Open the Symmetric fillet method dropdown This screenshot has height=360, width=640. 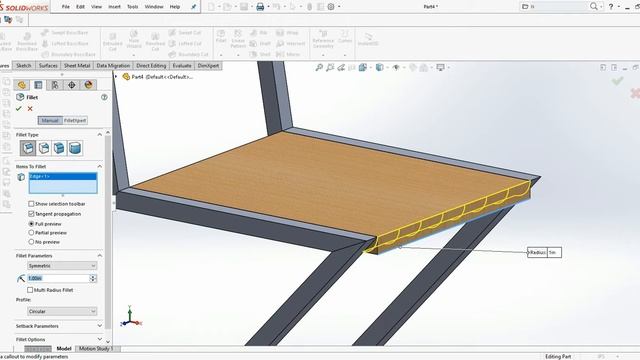pos(62,266)
